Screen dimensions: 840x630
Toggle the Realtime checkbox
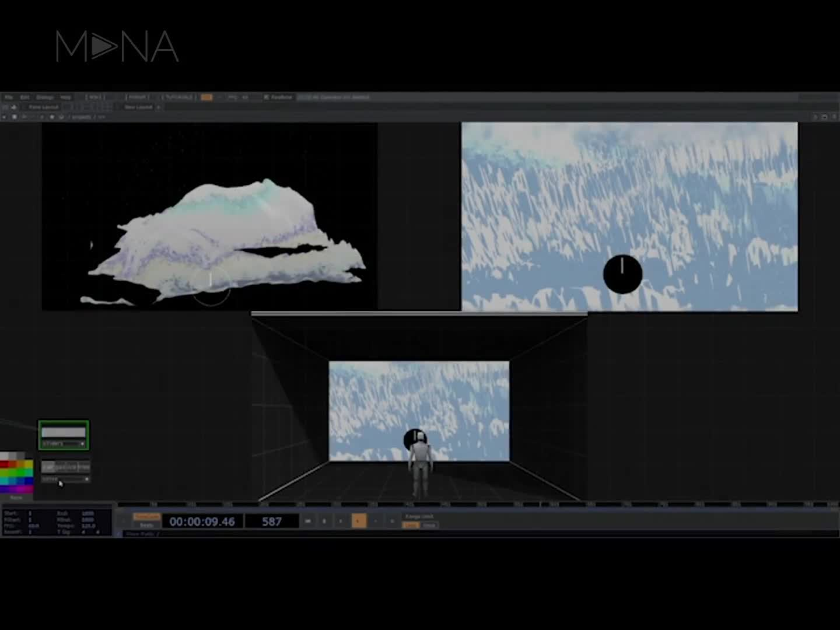278,97
